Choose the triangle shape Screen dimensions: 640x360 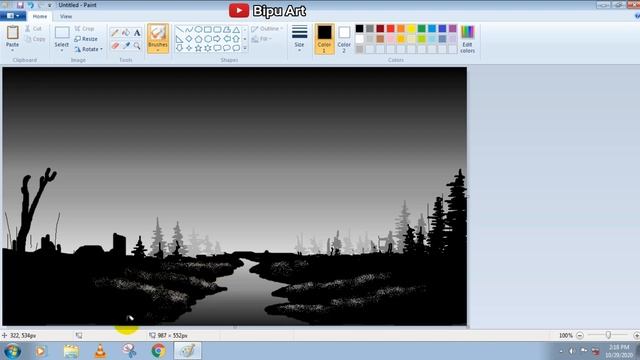pyautogui.click(x=236, y=29)
